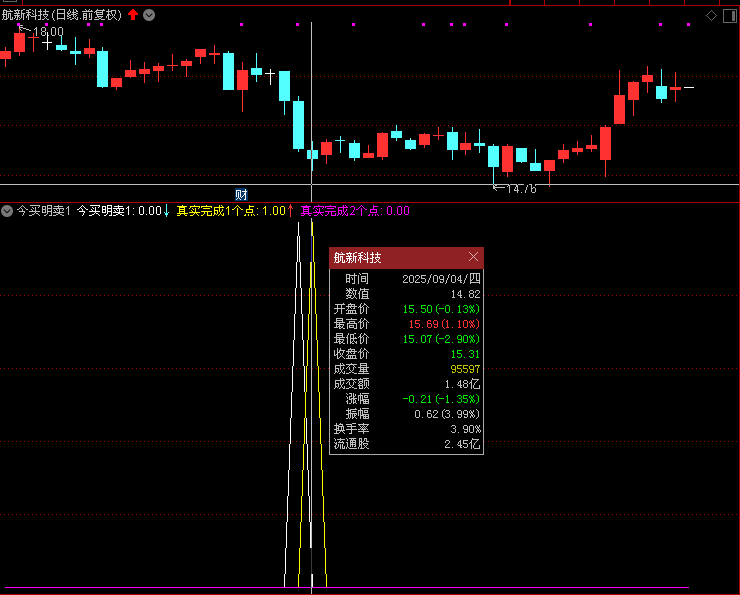This screenshot has height=595, width=740.
Task: Click the yellow 真实完成1个点: 1.00 label
Action: pyautogui.click(x=231, y=211)
